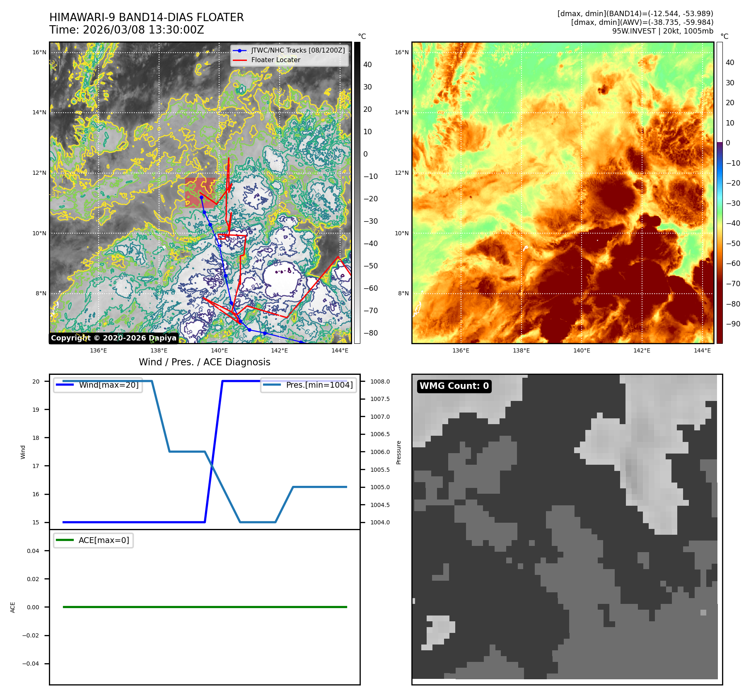Click the JTWC/NHC Tracks [08/1200Z] legend text

click(298, 51)
